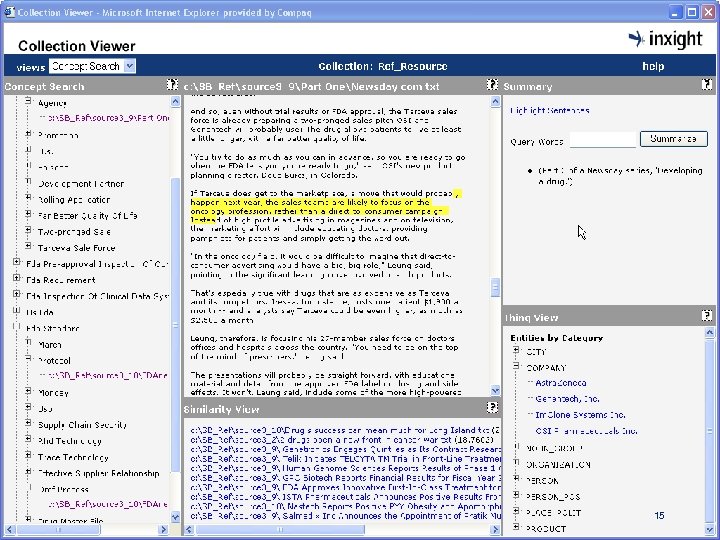Click the help link in blue bar

pyautogui.click(x=652, y=66)
